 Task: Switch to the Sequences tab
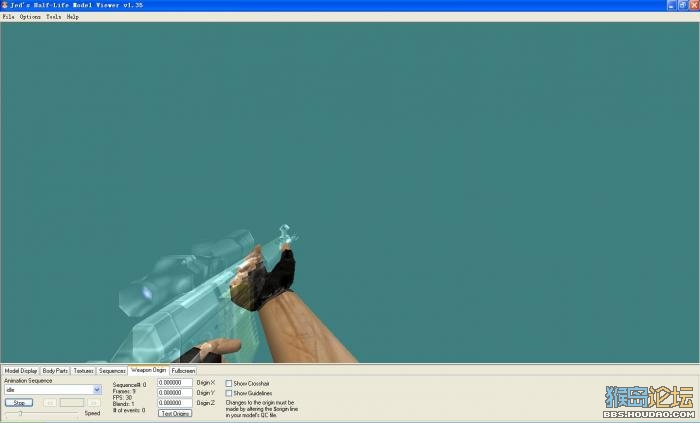pyautogui.click(x=112, y=371)
